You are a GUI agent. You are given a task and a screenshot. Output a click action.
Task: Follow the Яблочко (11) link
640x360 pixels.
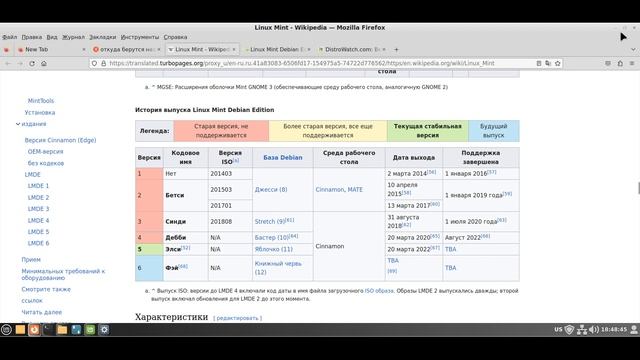pos(273,249)
